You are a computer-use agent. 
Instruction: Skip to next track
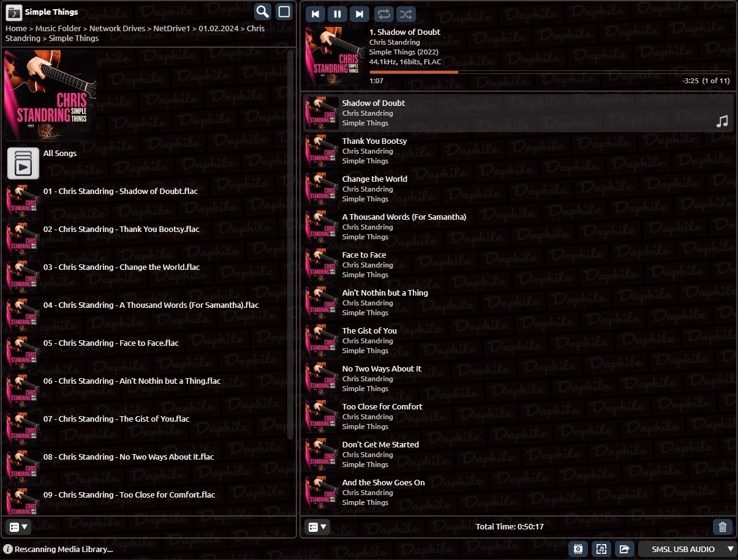coord(360,14)
